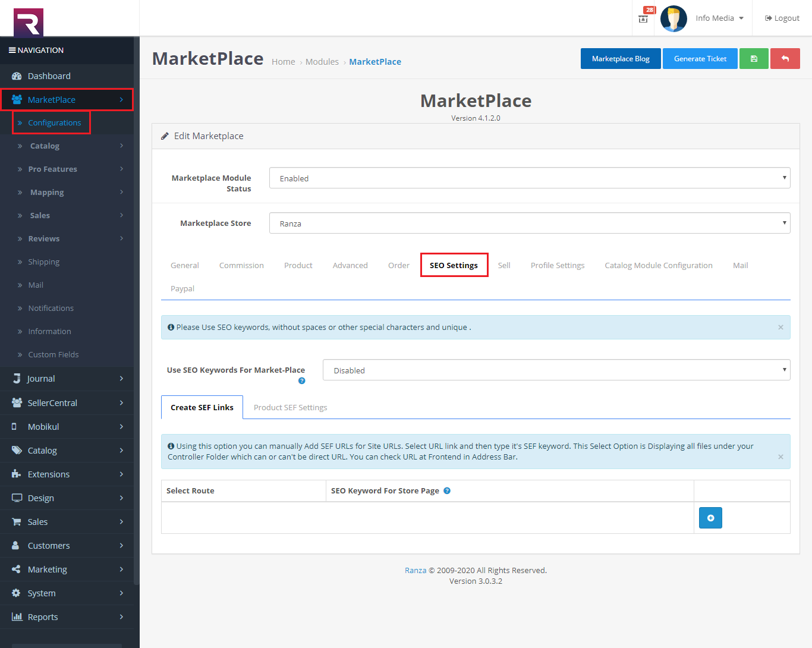Expand the Mobikul sidebar menu
The image size is (812, 648).
coord(67,427)
